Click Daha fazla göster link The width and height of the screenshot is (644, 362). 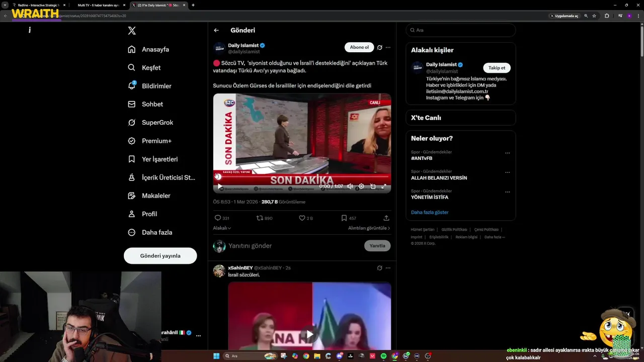(430, 212)
